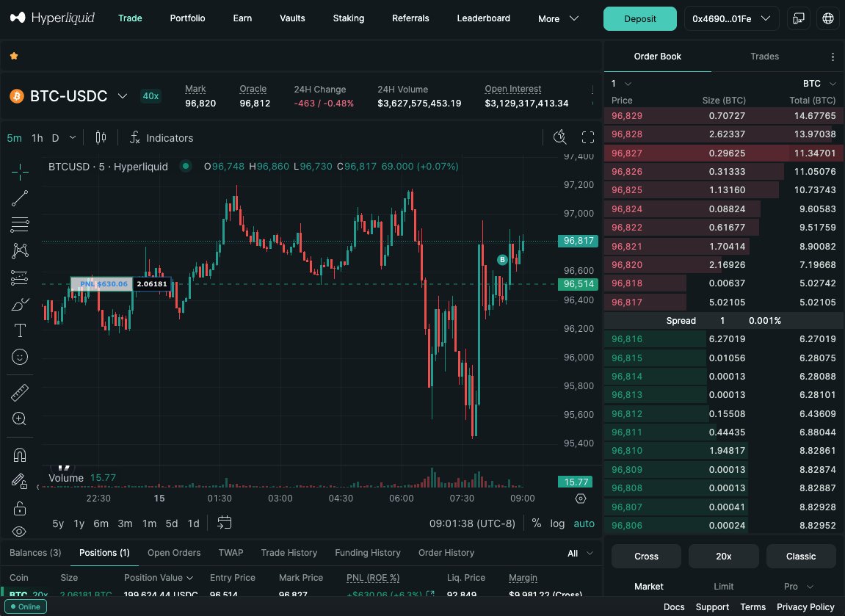
Task: Switch to the Open Orders tab
Action: click(174, 553)
